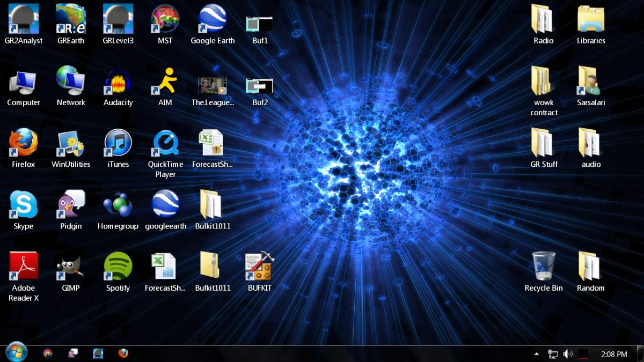Viewport: 644px width, 362px height.
Task: Click the 2:08 PM taskbar clock
Action: click(614, 354)
